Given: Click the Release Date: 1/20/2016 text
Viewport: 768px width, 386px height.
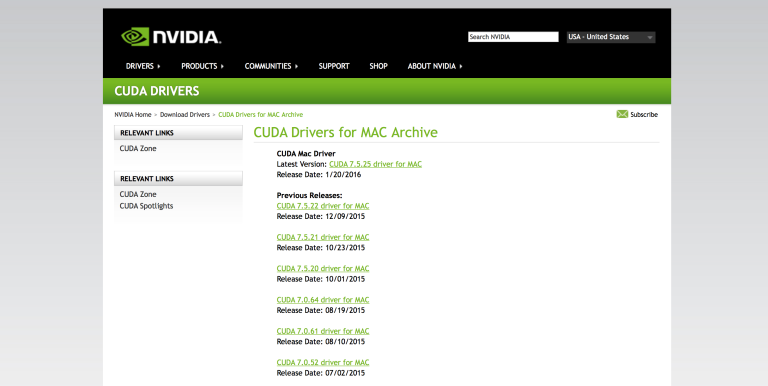Looking at the screenshot, I should (319, 175).
